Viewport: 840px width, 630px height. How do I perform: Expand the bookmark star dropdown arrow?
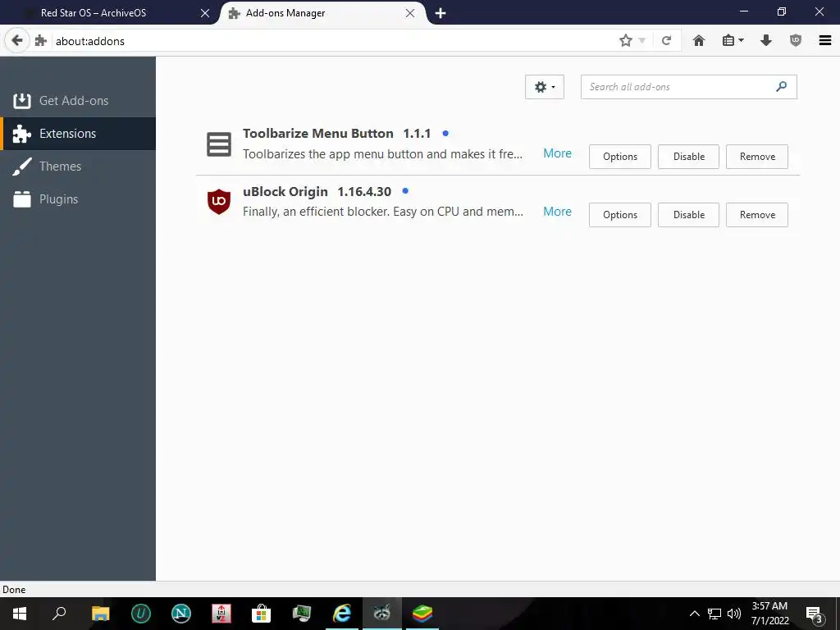[641, 41]
